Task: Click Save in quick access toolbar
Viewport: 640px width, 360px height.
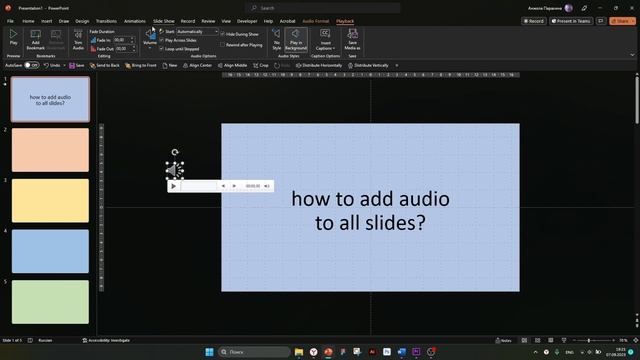Action: click(76, 65)
